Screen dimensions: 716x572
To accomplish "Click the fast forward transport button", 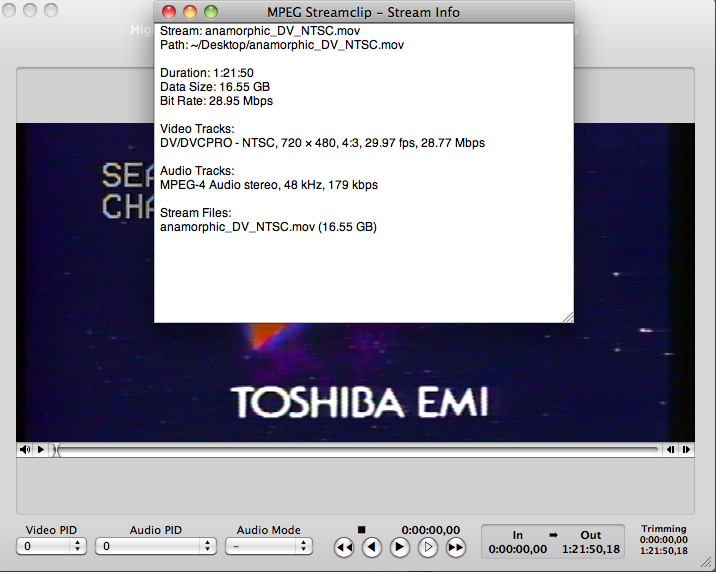I will 456,547.
